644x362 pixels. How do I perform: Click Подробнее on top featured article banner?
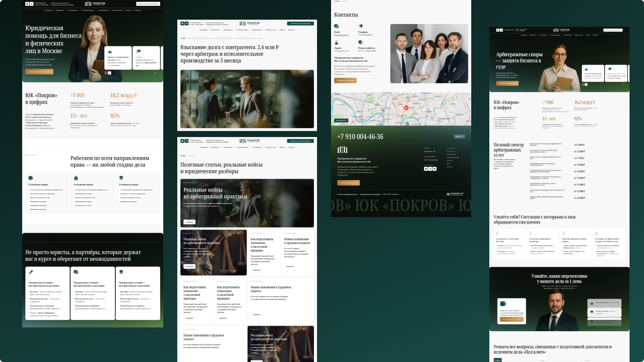coord(189,222)
